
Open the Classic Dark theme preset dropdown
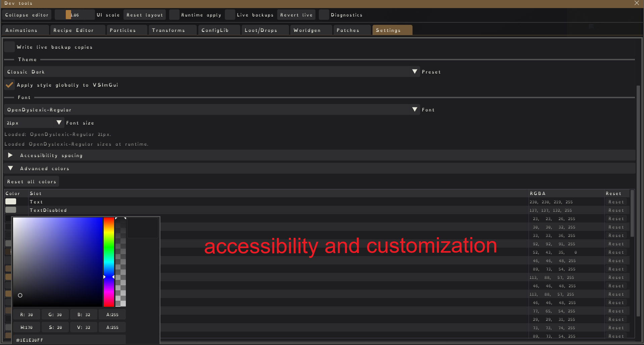coord(212,71)
